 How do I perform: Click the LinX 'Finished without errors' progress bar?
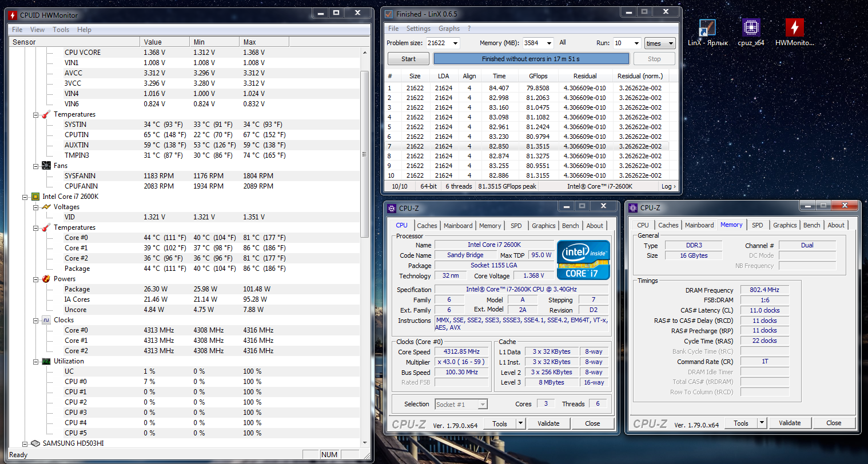531,59
